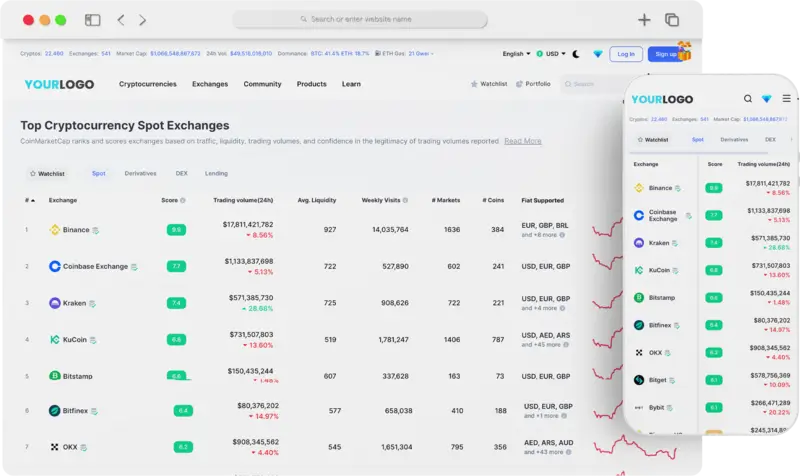This screenshot has width=800, height=476.
Task: Click the diamond icon in desktop top bar
Action: click(597, 54)
